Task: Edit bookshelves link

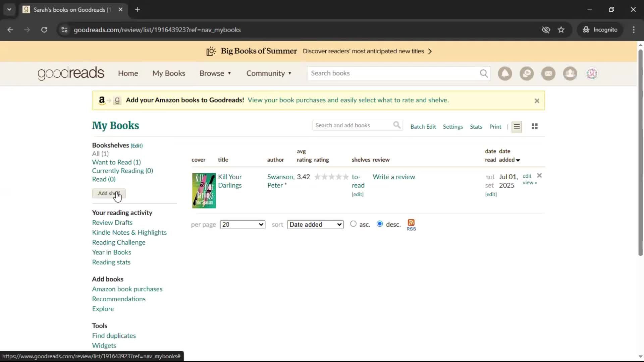Action: [137, 146]
